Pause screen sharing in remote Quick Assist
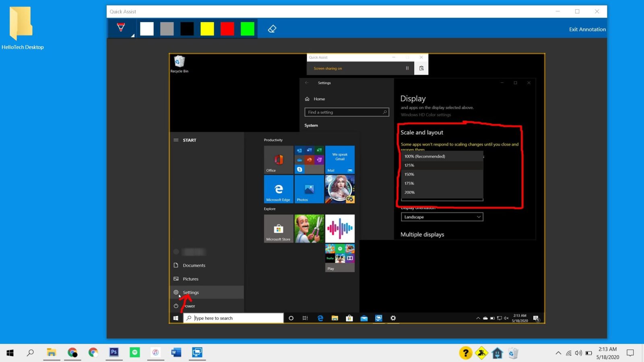 click(407, 68)
